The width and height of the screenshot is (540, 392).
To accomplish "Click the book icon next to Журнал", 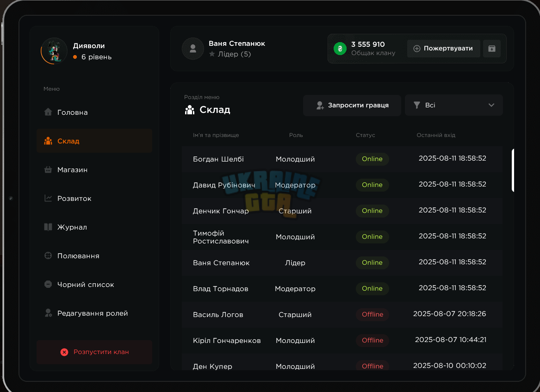I will 48,227.
